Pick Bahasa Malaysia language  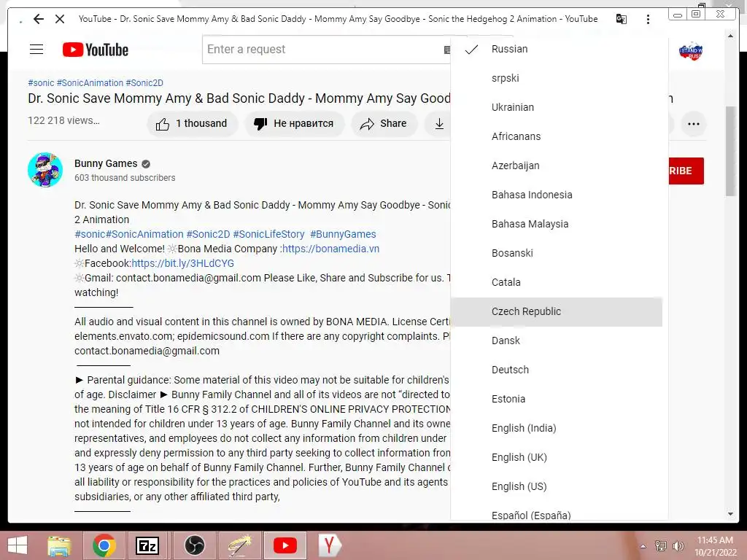pyautogui.click(x=557, y=224)
